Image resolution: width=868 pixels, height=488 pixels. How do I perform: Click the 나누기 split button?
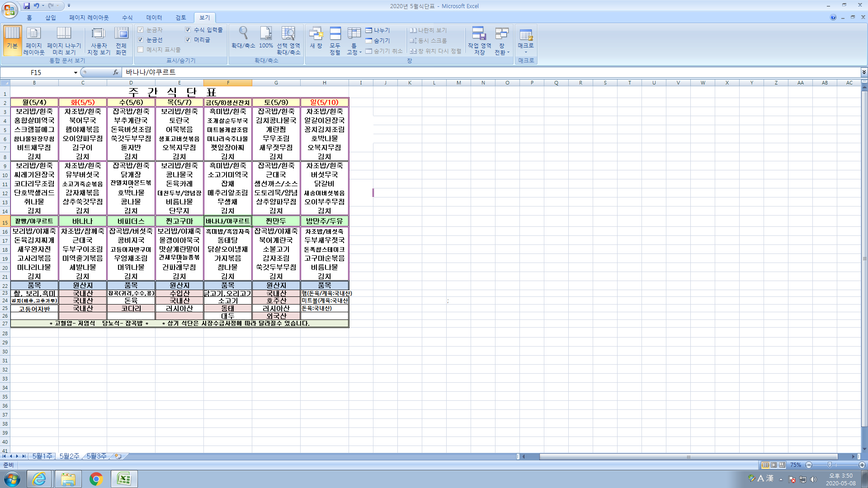click(378, 30)
